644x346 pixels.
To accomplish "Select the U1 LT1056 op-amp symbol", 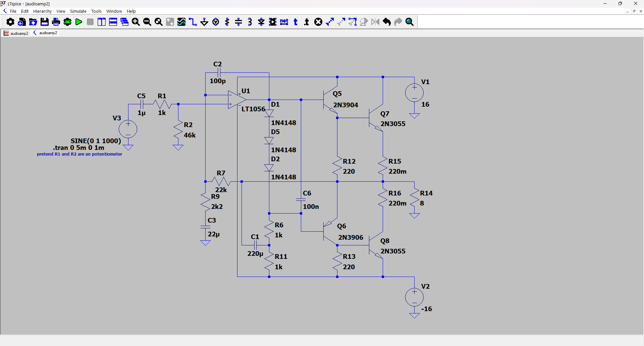I will coord(237,100).
